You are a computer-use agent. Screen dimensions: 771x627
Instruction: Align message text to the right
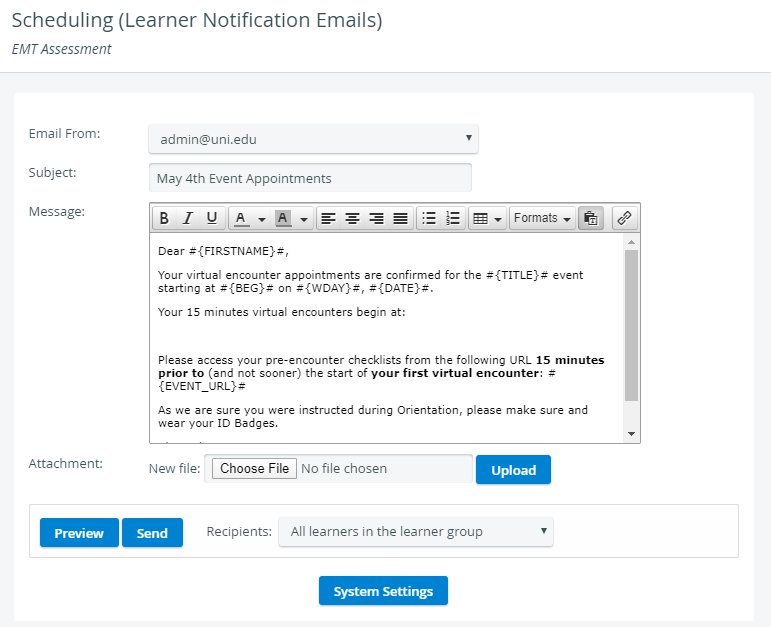[376, 218]
